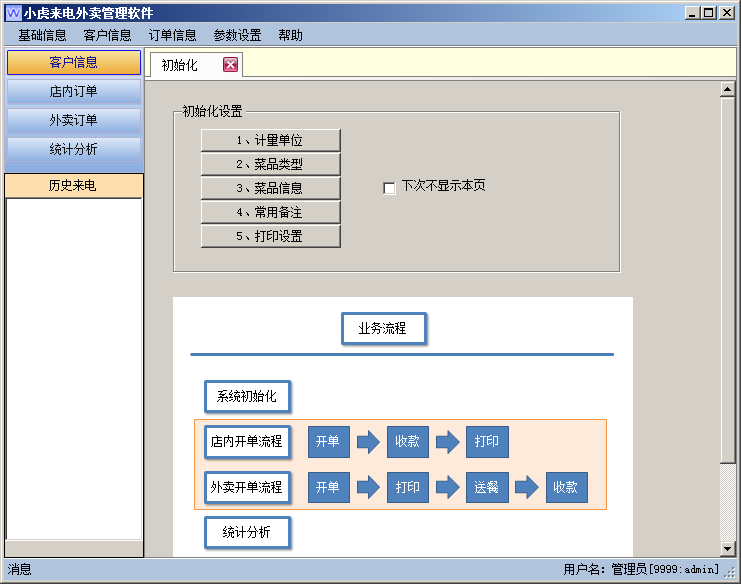Click the 系统初始化 flow box
The image size is (741, 584).
click(247, 396)
